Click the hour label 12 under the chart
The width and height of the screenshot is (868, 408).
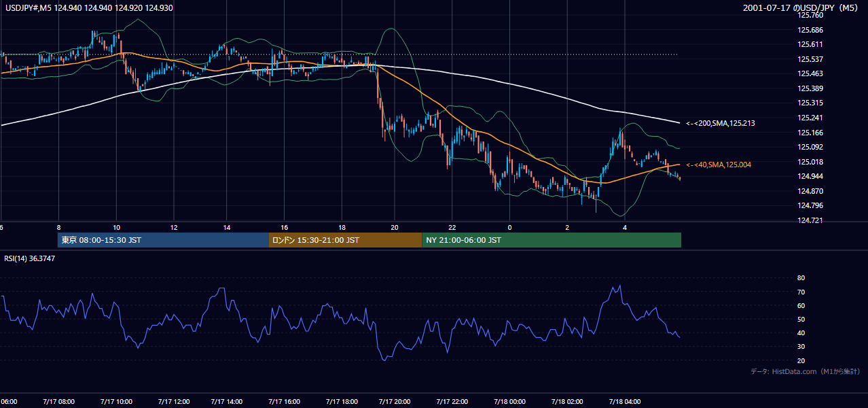pos(173,228)
